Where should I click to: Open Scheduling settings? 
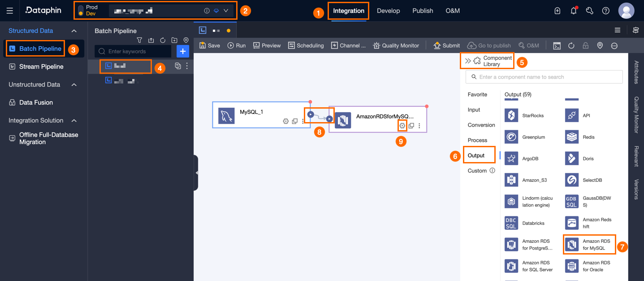coord(306,45)
